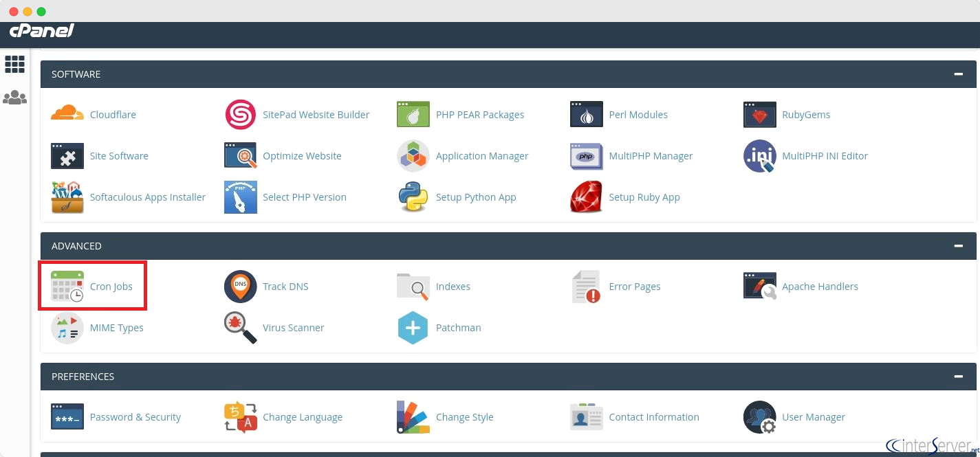Image resolution: width=980 pixels, height=457 pixels.
Task: Launch the Setup Ruby App icon
Action: (587, 197)
